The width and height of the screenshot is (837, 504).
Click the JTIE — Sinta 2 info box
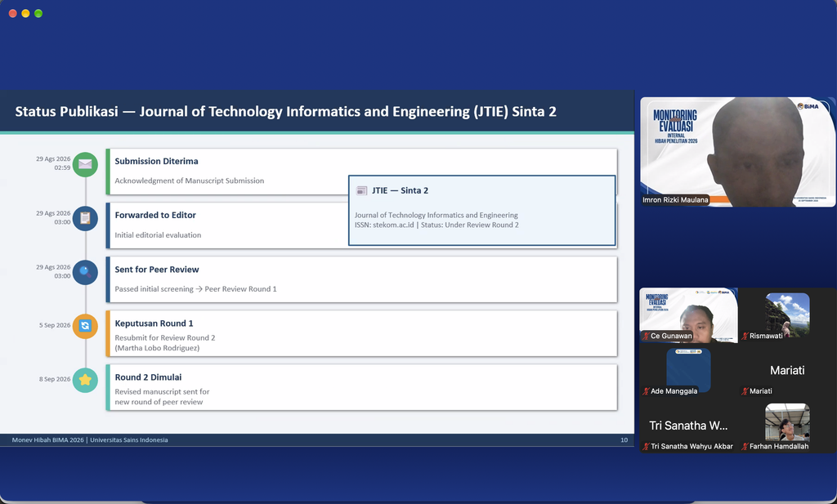click(482, 210)
